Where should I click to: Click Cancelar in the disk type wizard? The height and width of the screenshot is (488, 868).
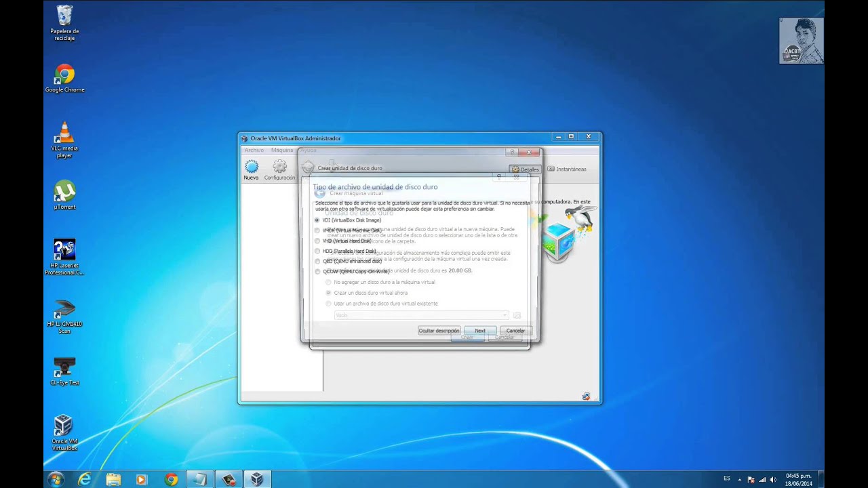pyautogui.click(x=515, y=331)
